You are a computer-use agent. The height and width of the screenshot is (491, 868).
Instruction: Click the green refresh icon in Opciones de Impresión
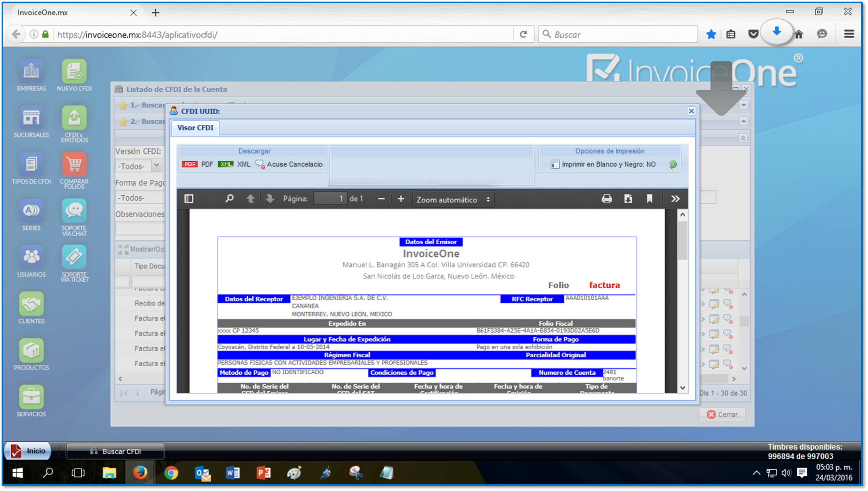pyautogui.click(x=673, y=165)
